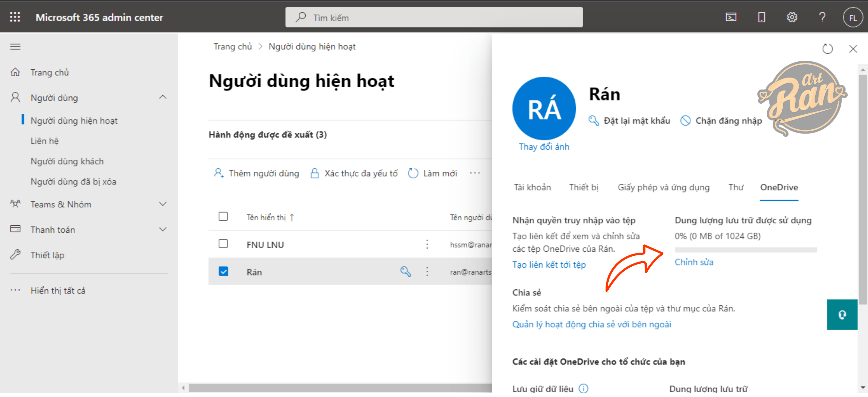Click the user list horizontal scrollbar
Image resolution: width=868 pixels, height=397 pixels.
click(340, 388)
